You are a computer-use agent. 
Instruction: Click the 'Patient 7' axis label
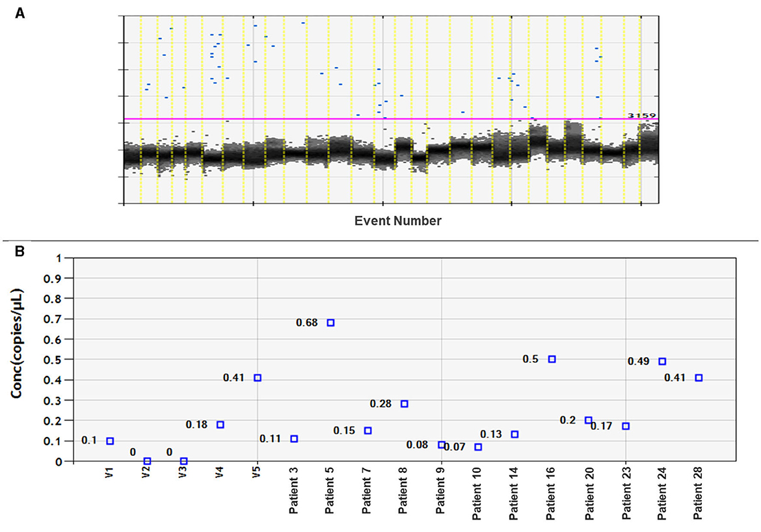click(367, 491)
